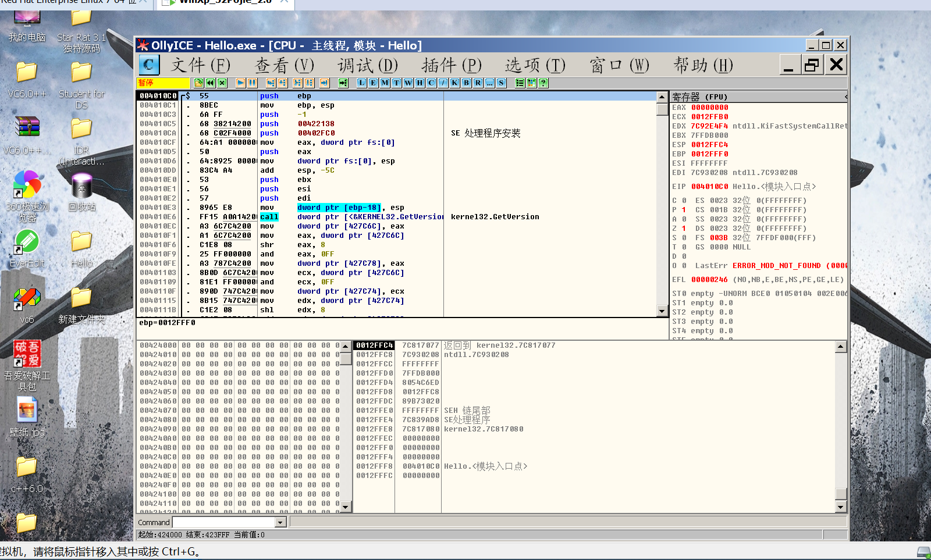The image size is (931, 560).
Task: Click the green help question mark icon
Action: [543, 83]
